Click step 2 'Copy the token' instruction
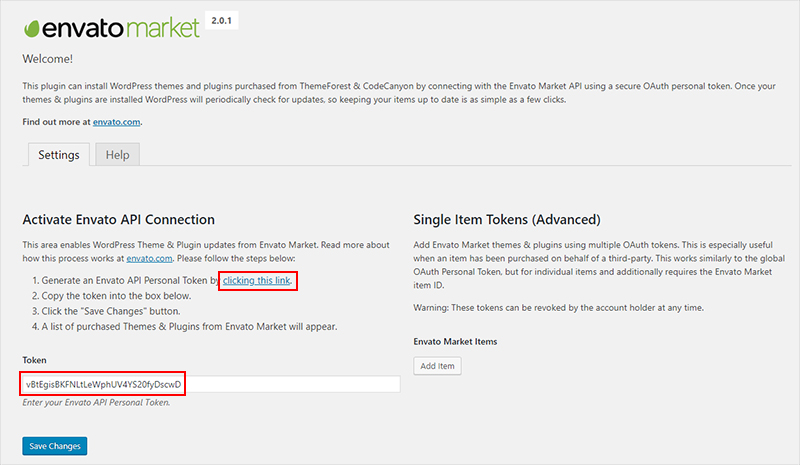 pos(111,296)
